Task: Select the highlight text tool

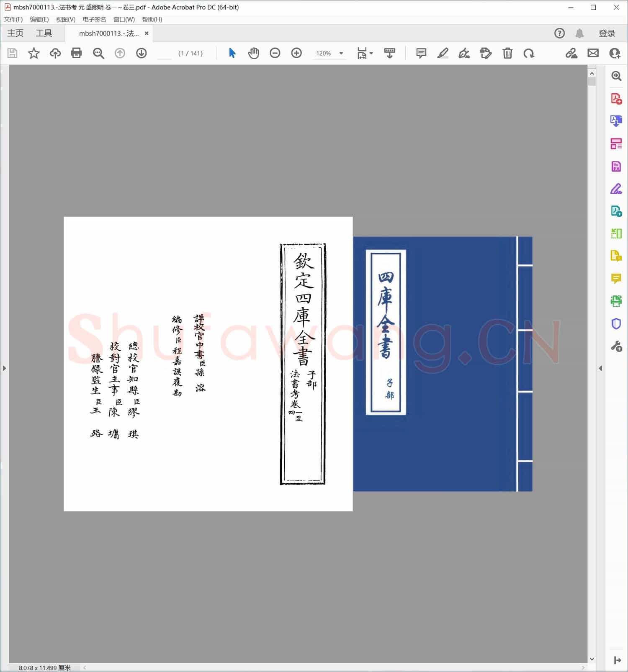Action: (443, 53)
